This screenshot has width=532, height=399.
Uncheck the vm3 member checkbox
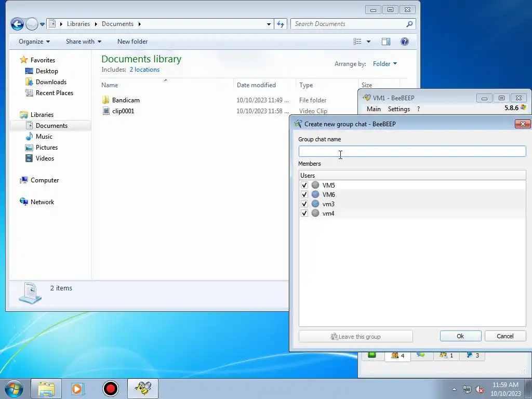pos(304,204)
